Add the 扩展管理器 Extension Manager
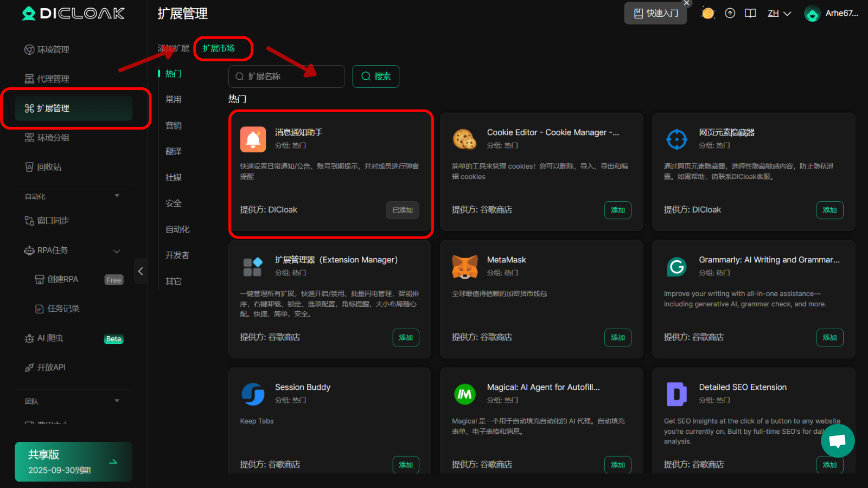This screenshot has width=868, height=488. tap(406, 338)
